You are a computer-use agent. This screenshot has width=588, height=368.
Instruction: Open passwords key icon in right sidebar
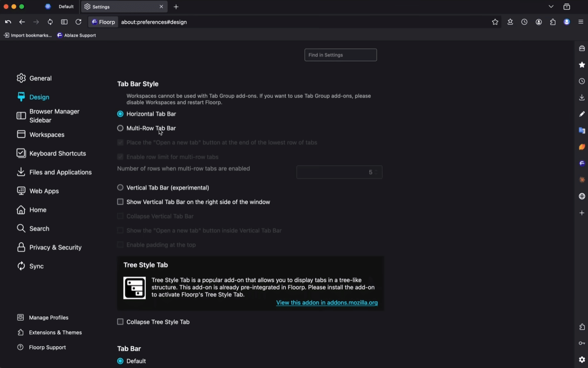tap(582, 343)
